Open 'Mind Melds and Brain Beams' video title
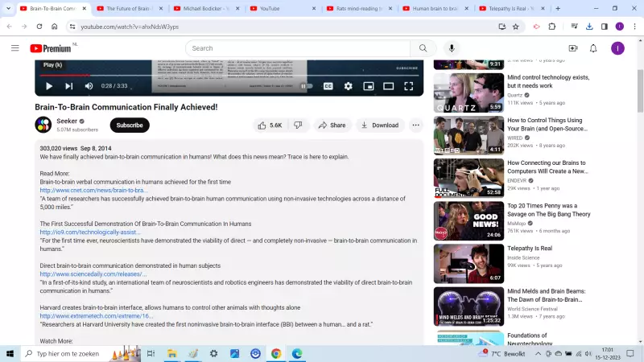Screen dimensions: 644x362 547,295
